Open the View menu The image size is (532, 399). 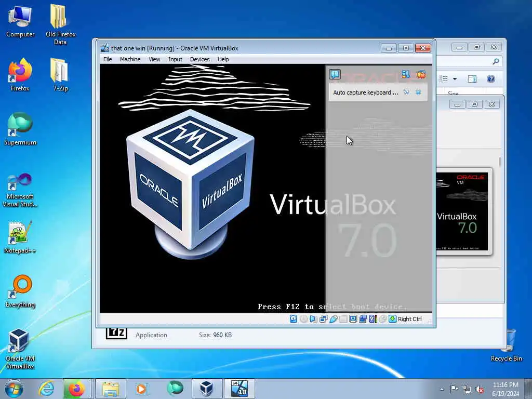click(x=154, y=59)
